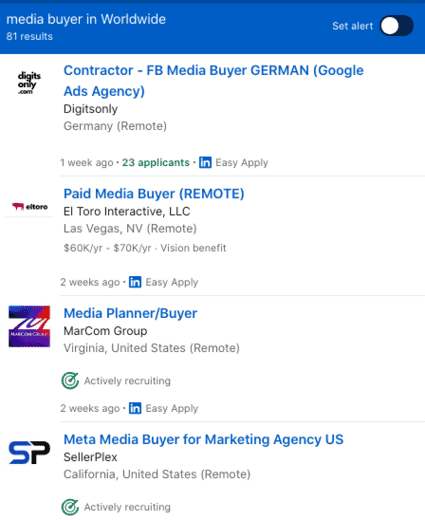Click LinkedIn icon on Digitsonly Easy Apply

pos(205,162)
